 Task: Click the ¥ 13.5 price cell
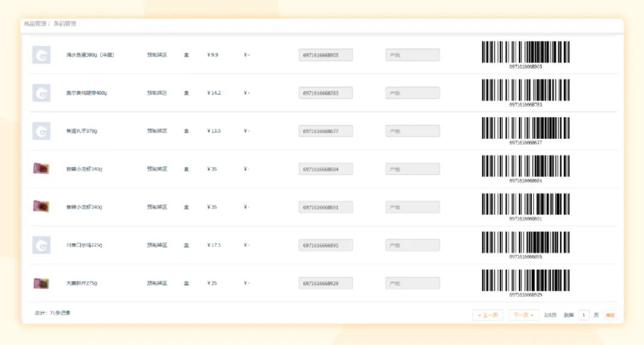214,131
